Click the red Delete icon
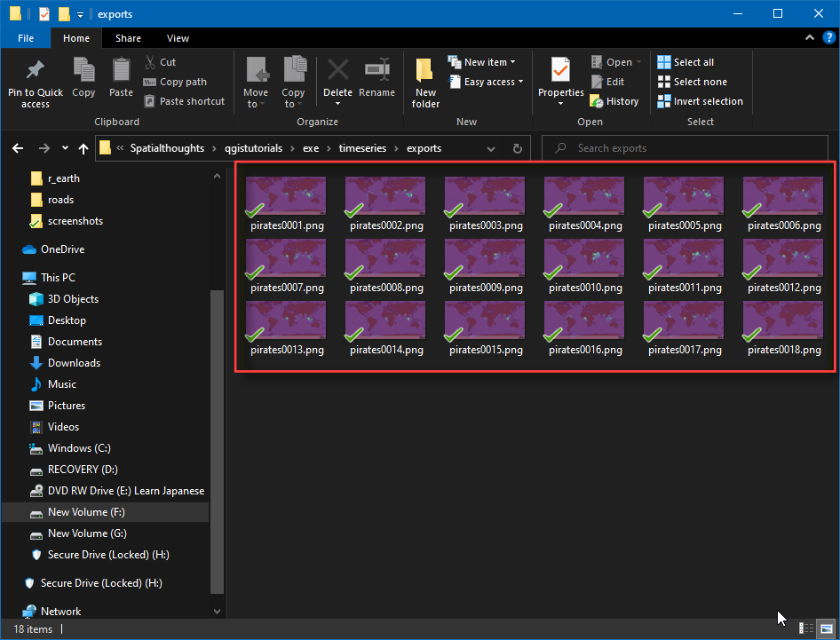This screenshot has height=640, width=840. (x=337, y=71)
